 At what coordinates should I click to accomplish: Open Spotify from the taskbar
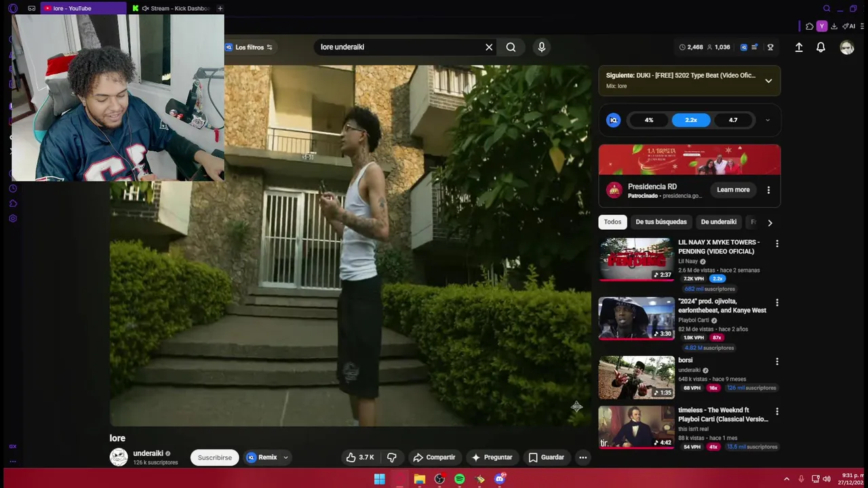pyautogui.click(x=460, y=479)
